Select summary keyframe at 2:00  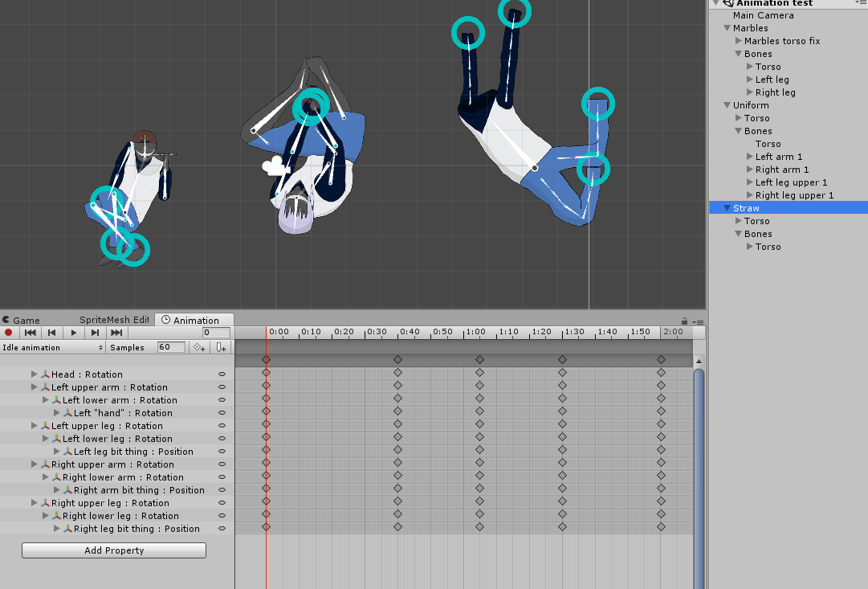[661, 360]
